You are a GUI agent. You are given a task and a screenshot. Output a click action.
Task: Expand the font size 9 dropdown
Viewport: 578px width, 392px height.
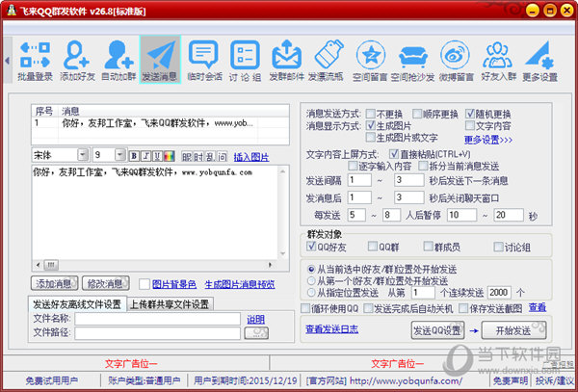click(x=120, y=155)
